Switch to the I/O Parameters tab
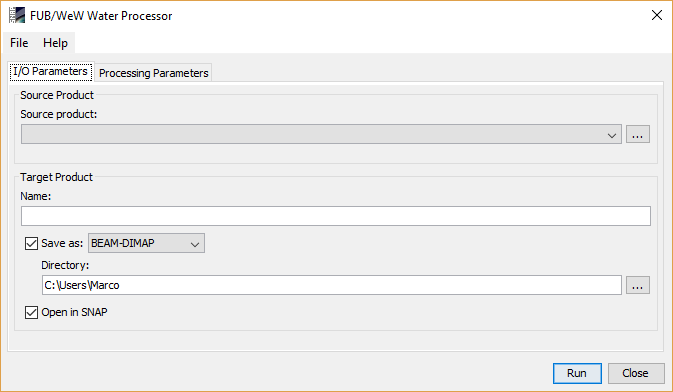The width and height of the screenshot is (673, 392). (x=51, y=71)
